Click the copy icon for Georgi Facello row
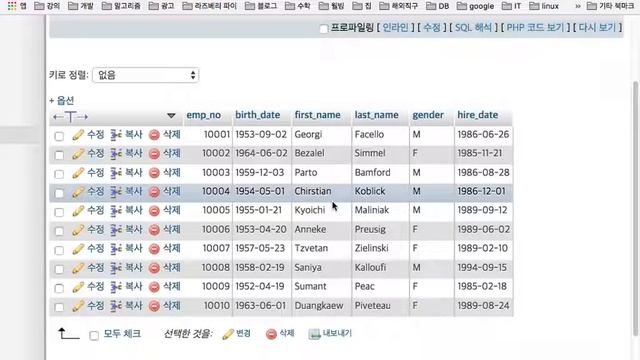The image size is (640, 360). [116, 135]
